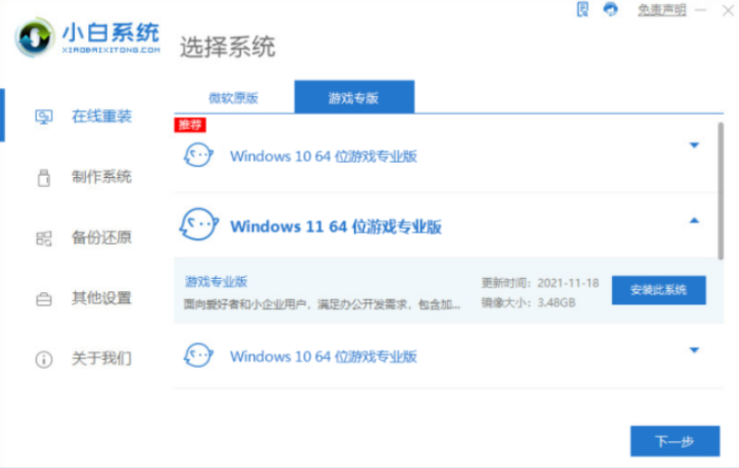
Task: Select Windows 11 64 位游戏专业版 title
Action: coord(336,227)
